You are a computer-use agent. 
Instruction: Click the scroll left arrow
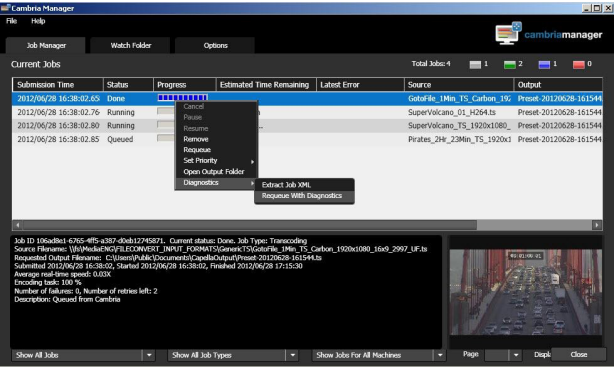(17, 225)
